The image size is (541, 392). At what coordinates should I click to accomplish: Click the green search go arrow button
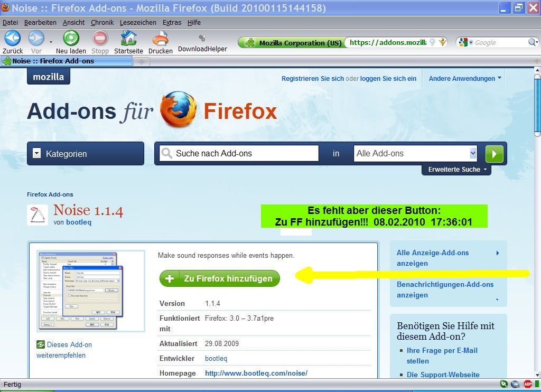[x=495, y=154]
